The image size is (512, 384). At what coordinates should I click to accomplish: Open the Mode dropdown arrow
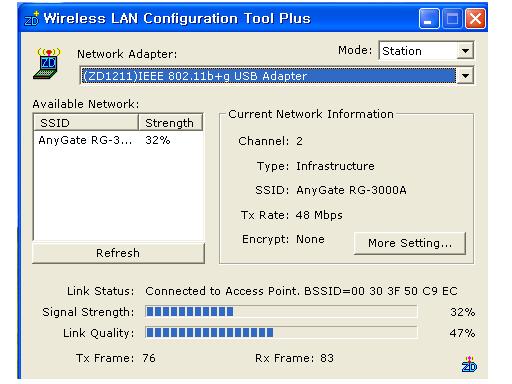tap(465, 51)
